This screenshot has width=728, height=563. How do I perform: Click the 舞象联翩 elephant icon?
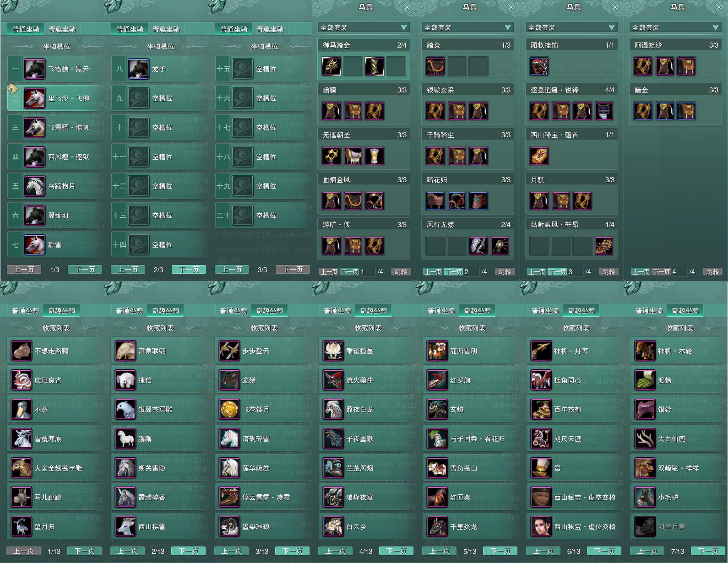pyautogui.click(x=125, y=351)
